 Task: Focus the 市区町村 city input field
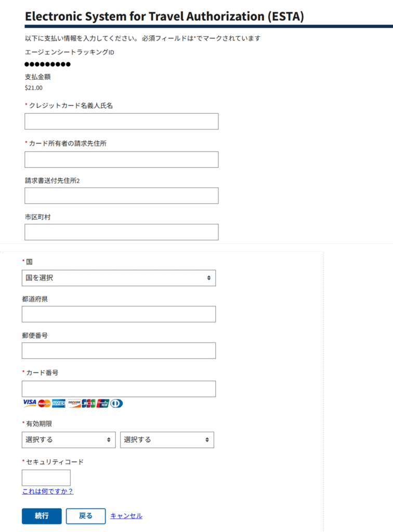[x=122, y=232]
